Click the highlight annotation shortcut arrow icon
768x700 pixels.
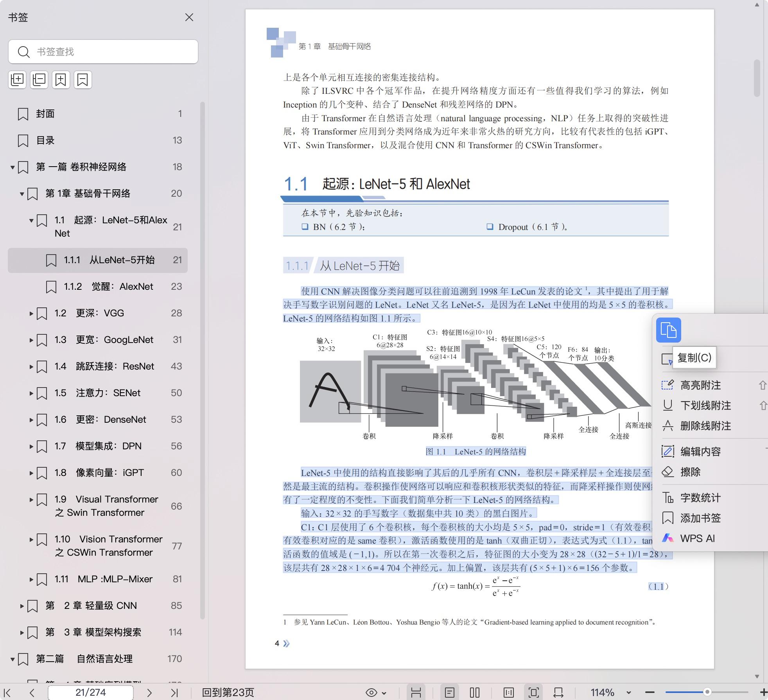763,385
